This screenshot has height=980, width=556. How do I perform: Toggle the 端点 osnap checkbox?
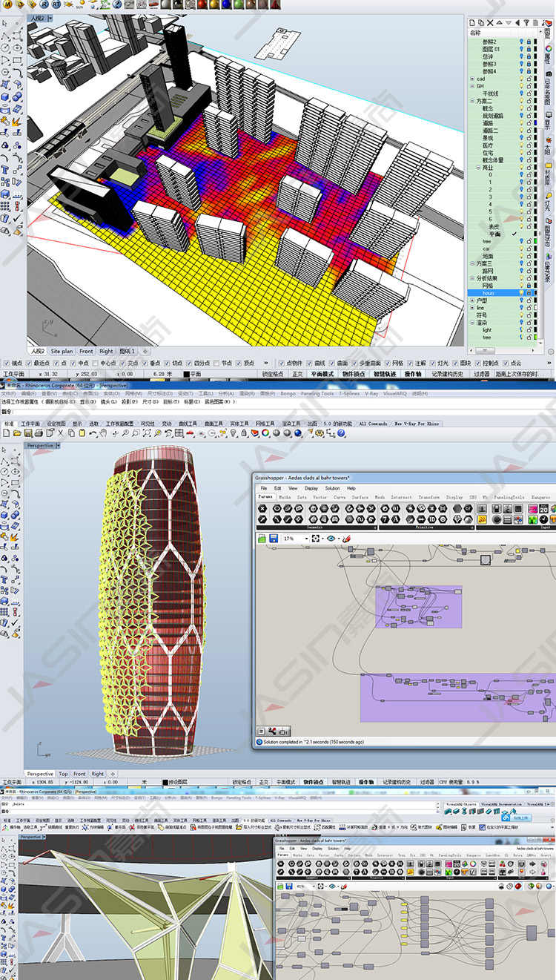tap(7, 364)
